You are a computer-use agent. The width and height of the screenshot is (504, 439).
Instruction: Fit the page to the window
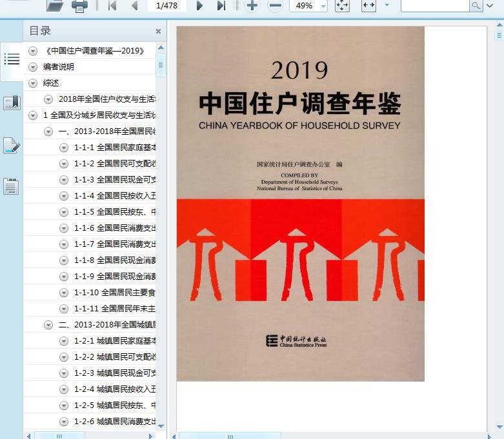[x=342, y=5]
